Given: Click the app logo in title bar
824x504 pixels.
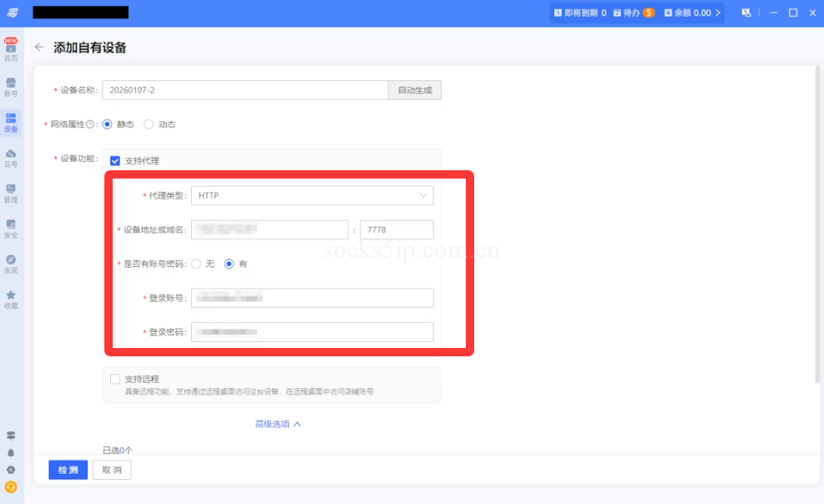Looking at the screenshot, I should (x=13, y=13).
